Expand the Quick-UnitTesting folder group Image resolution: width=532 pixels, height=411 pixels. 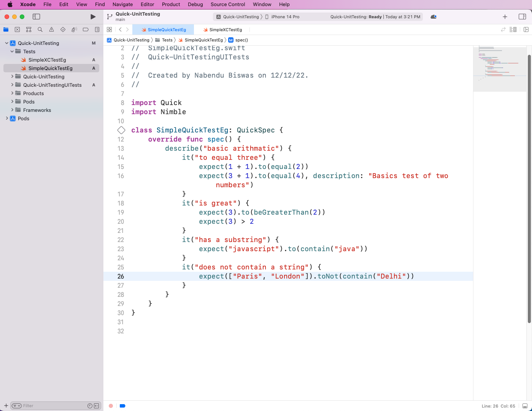coord(12,76)
